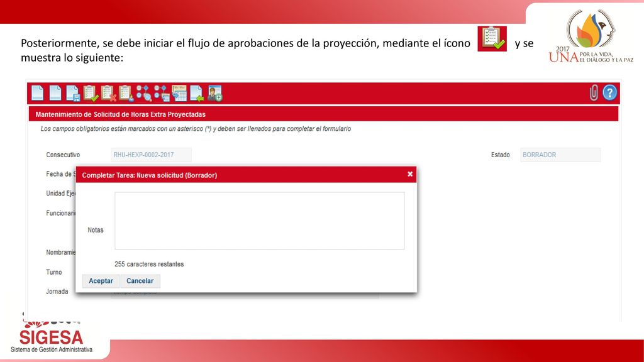The height and width of the screenshot is (362, 644).
Task: Click Aceptar in the Completar Tarea dialog
Action: tap(101, 281)
